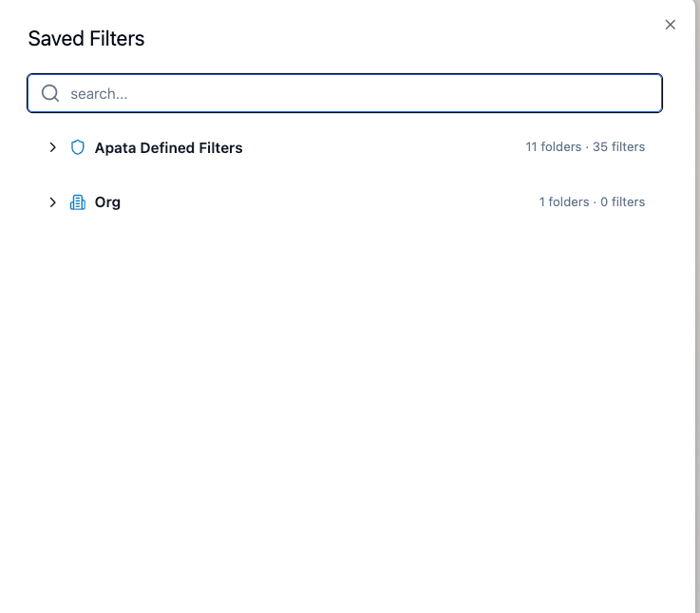
Task: Click the building icon next to Org
Action: click(78, 202)
